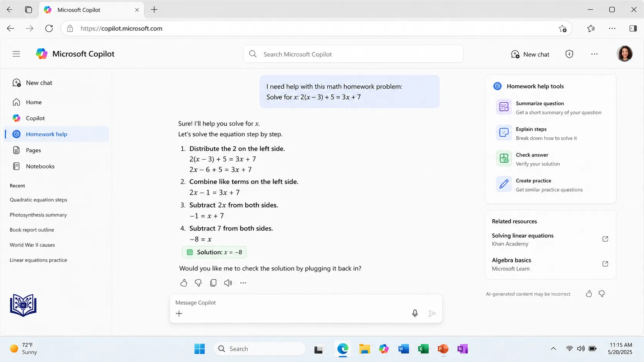Open external link for Solving linear equations
644x362 pixels.
click(x=605, y=239)
